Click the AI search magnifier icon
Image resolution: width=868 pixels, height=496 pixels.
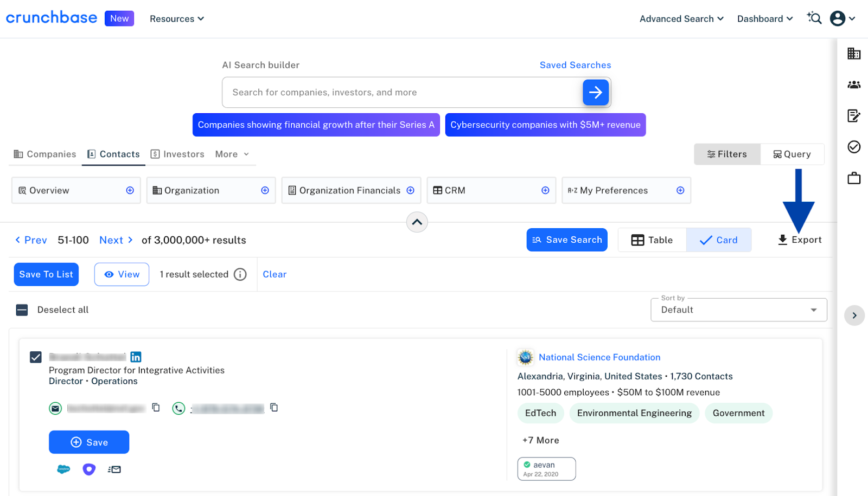(x=814, y=18)
